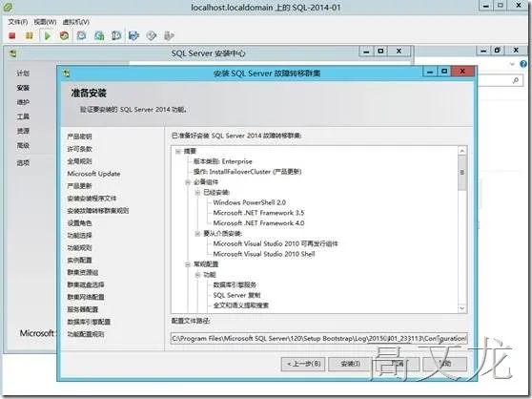Screen dimensions: 532x399
Task: Click the floppy device toolbar icon
Action: coord(134,35)
